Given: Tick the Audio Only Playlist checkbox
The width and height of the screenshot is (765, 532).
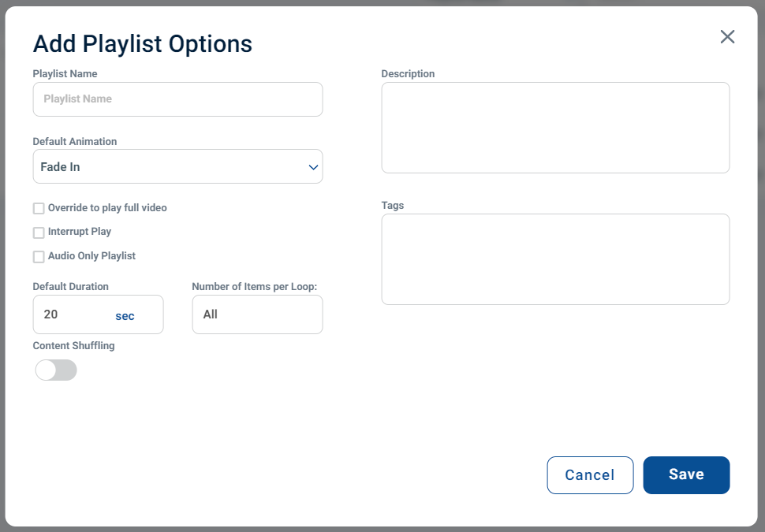Looking at the screenshot, I should point(39,257).
